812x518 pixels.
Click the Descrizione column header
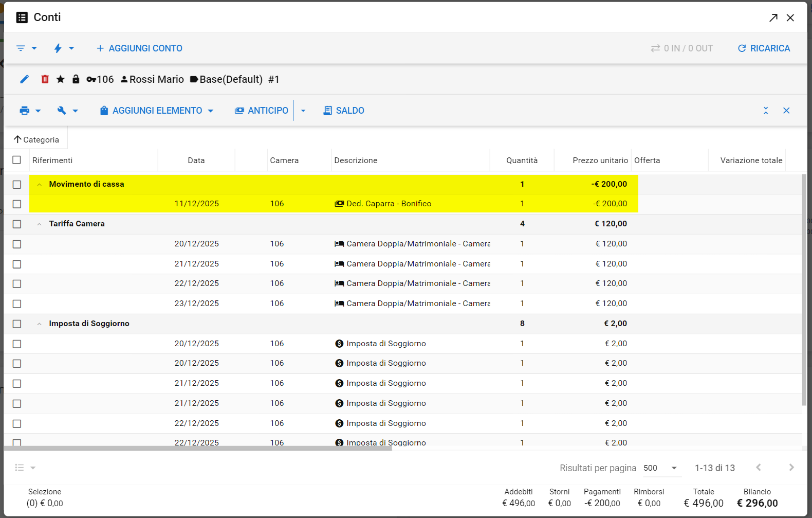(x=356, y=160)
